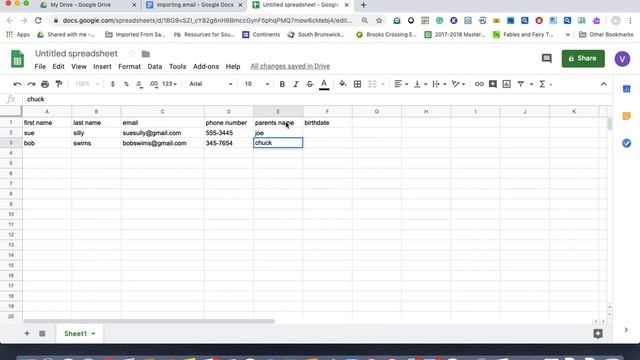Open the text color picker
Screen dimensions: 640x360
click(x=324, y=84)
